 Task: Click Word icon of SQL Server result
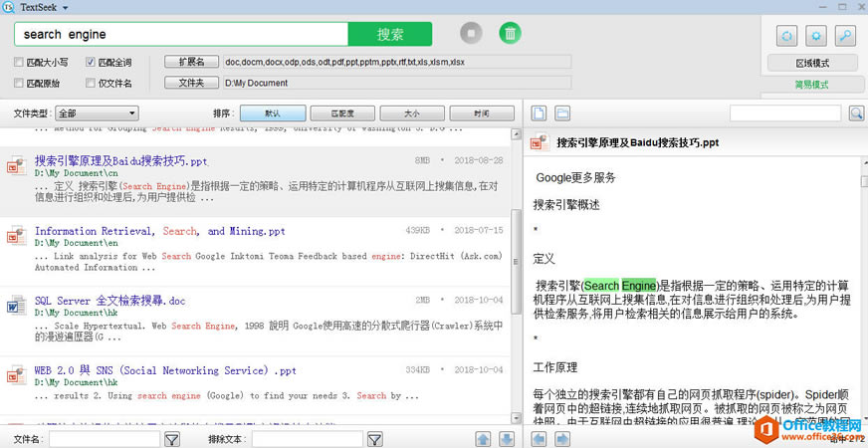click(x=17, y=306)
